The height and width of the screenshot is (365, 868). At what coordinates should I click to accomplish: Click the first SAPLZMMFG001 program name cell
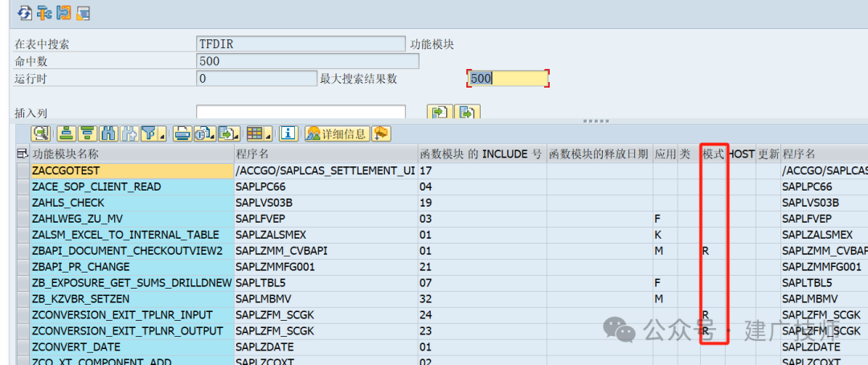[x=325, y=267]
